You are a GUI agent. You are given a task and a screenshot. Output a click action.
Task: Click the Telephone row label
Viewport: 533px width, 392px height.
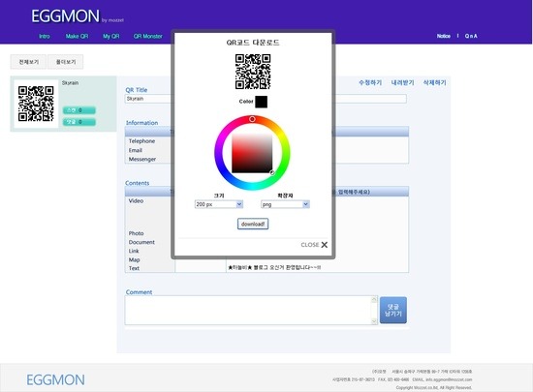(x=141, y=141)
